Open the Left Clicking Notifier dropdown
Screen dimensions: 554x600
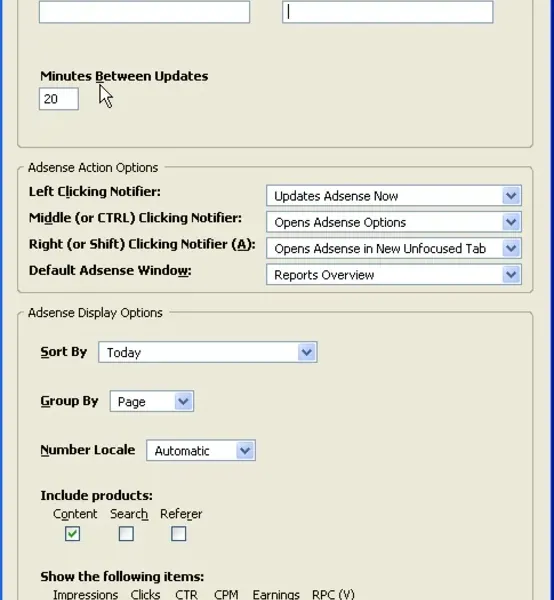coord(394,196)
